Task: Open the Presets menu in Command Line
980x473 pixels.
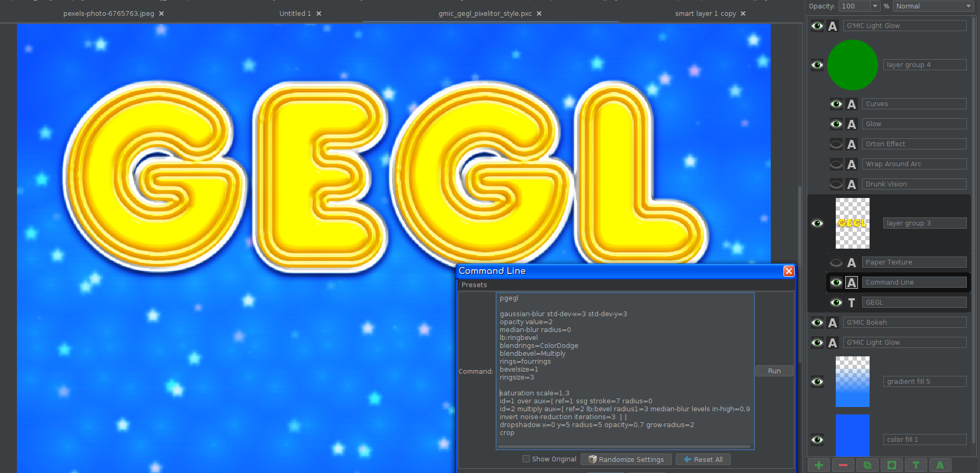Action: coord(474,285)
